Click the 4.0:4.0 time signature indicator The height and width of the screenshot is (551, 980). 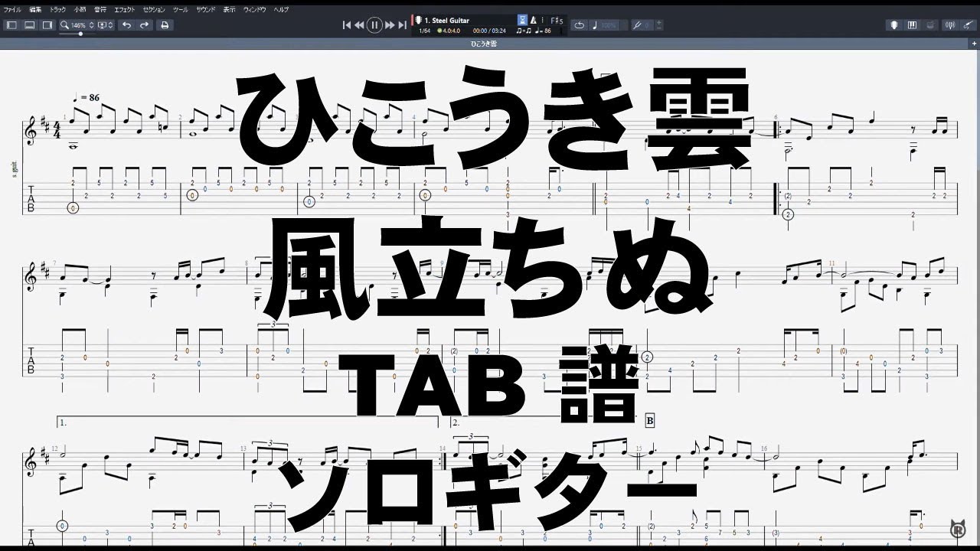(x=449, y=31)
